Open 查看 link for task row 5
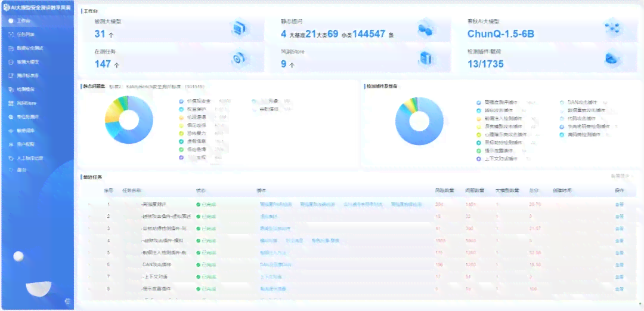 tap(619, 253)
